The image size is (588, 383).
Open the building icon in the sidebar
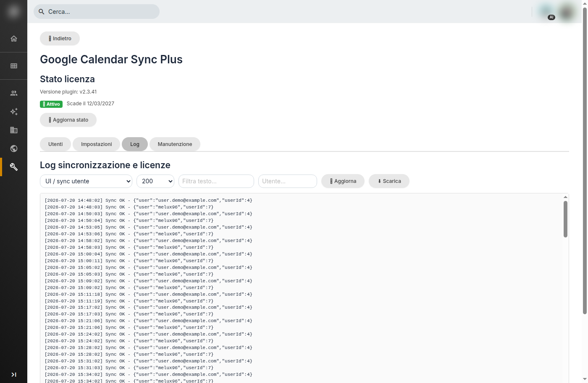14,130
